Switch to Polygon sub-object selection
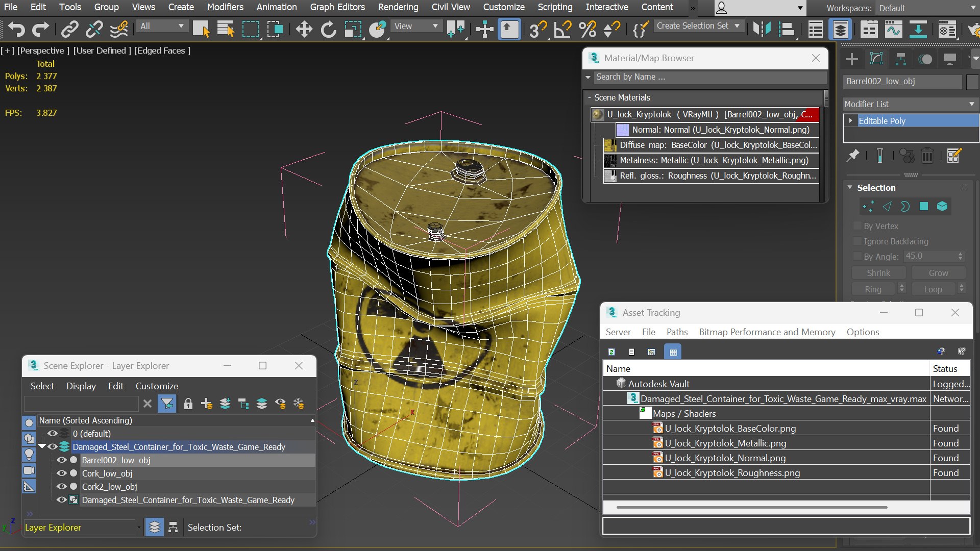The image size is (980, 551). [x=923, y=206]
